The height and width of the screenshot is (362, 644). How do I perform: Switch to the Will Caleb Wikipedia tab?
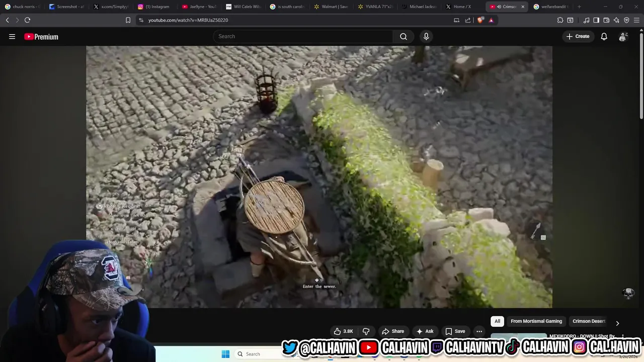click(x=243, y=7)
